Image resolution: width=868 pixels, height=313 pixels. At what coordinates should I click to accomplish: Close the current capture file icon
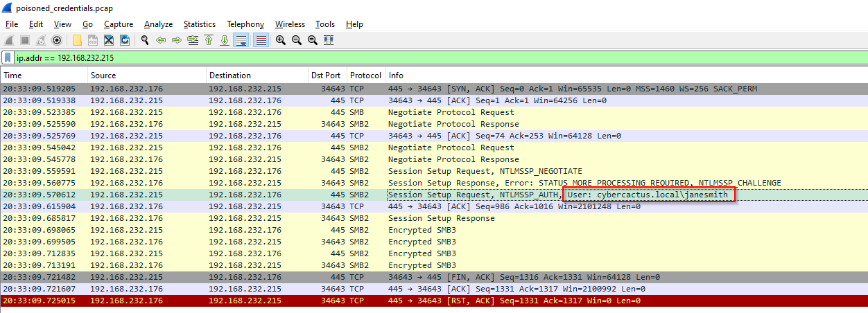coord(109,40)
